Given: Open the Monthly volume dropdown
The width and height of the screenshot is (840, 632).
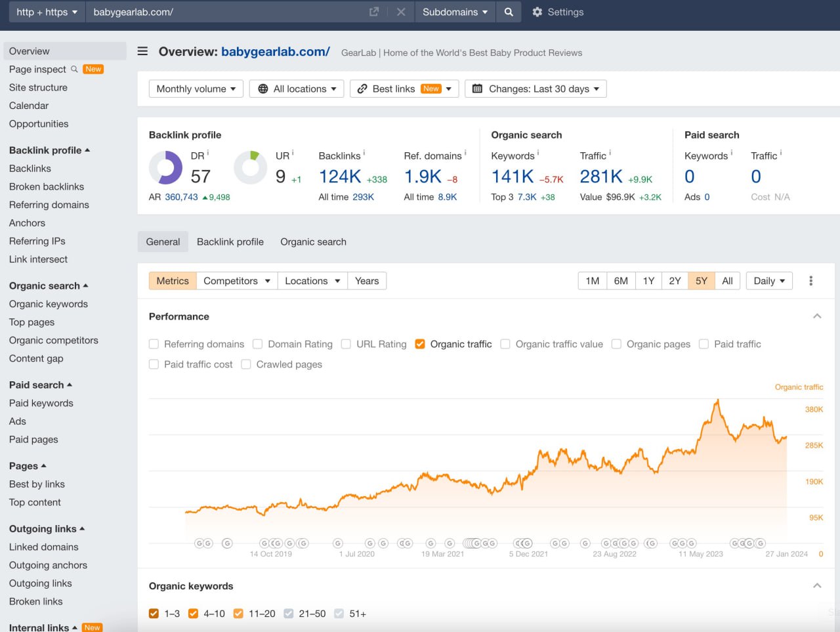Looking at the screenshot, I should [196, 89].
